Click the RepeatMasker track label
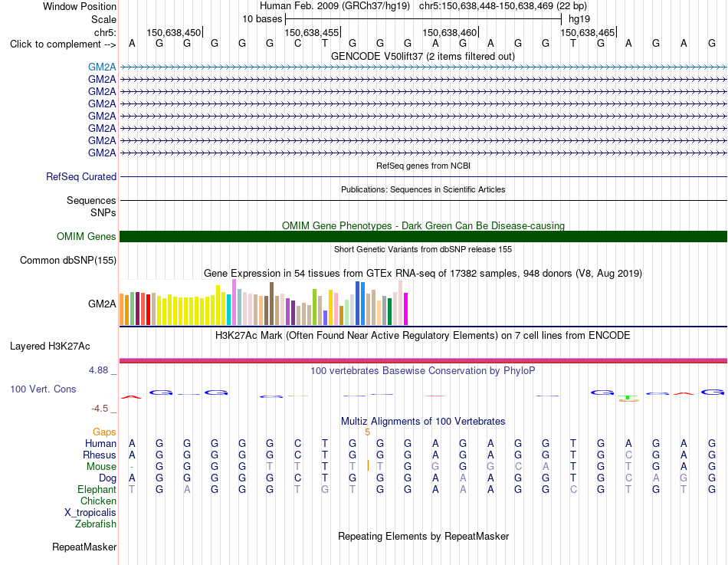This screenshot has height=565, width=728. click(x=84, y=547)
